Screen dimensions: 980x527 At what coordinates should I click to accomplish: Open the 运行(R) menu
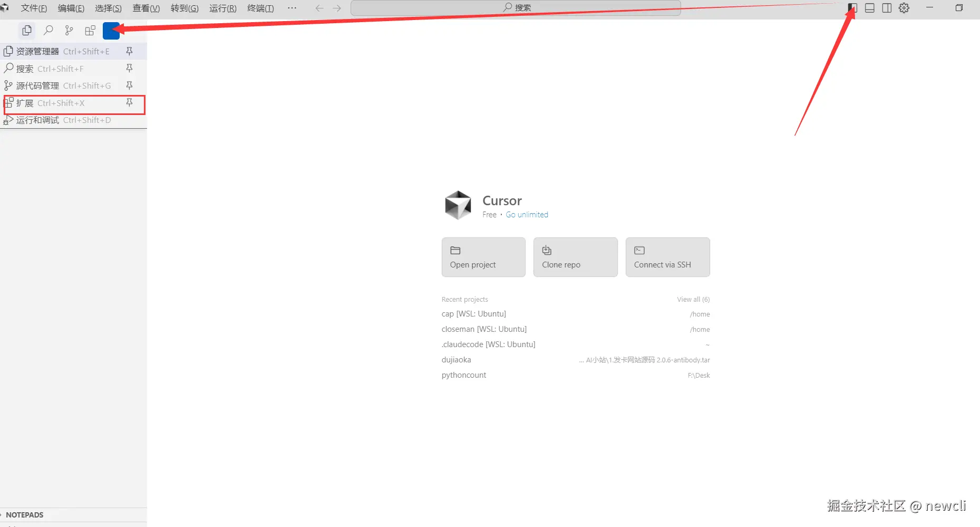pos(223,8)
